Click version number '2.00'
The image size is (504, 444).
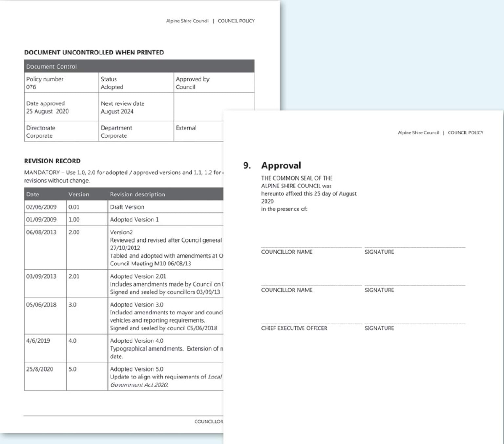74,232
